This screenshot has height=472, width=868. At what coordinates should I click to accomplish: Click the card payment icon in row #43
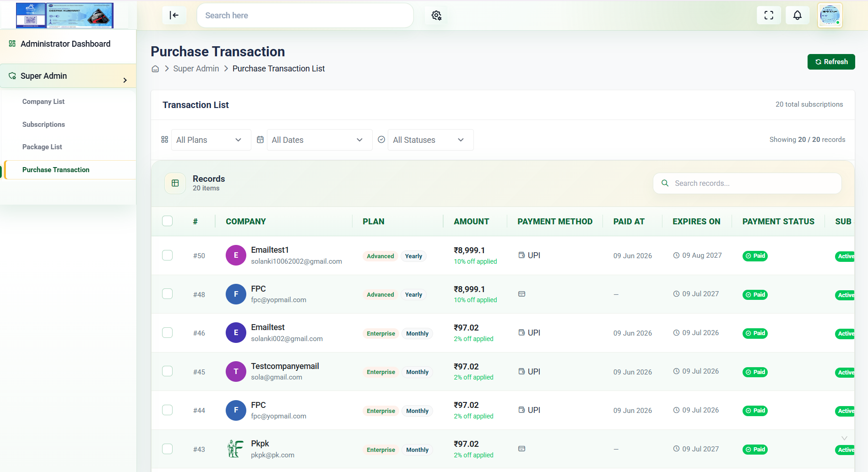[x=521, y=449]
